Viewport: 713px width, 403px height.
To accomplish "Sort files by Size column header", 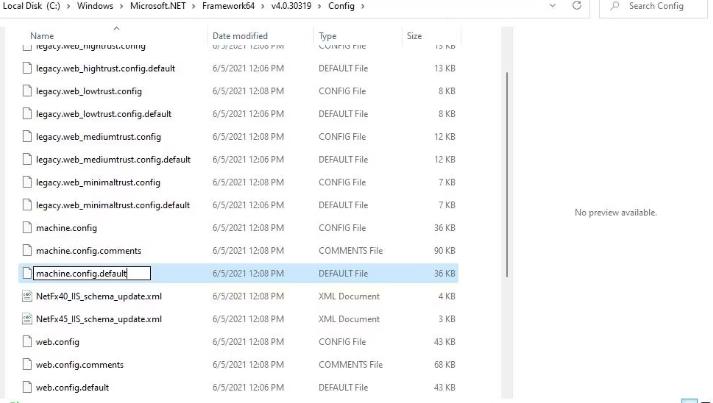I will (x=414, y=35).
